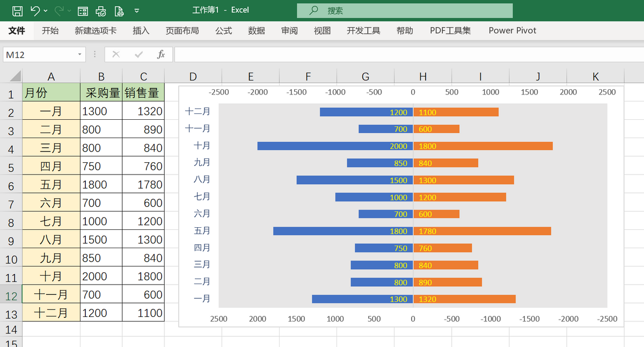Viewport: 644px width, 347px height.
Task: Click the quick print document icon
Action: (x=119, y=10)
